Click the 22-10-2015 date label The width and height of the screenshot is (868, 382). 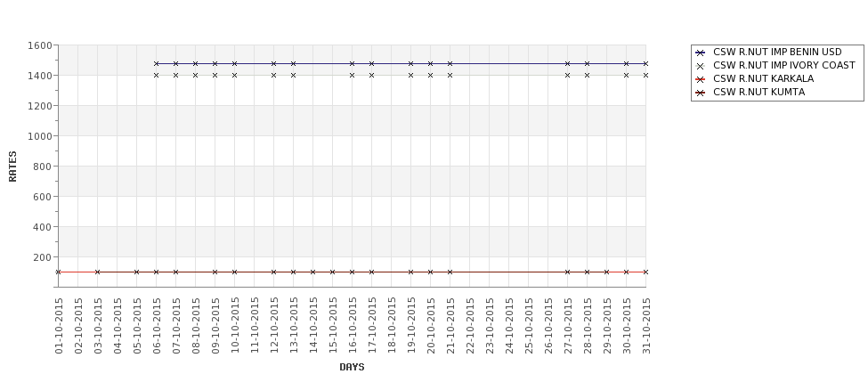tap(470, 326)
